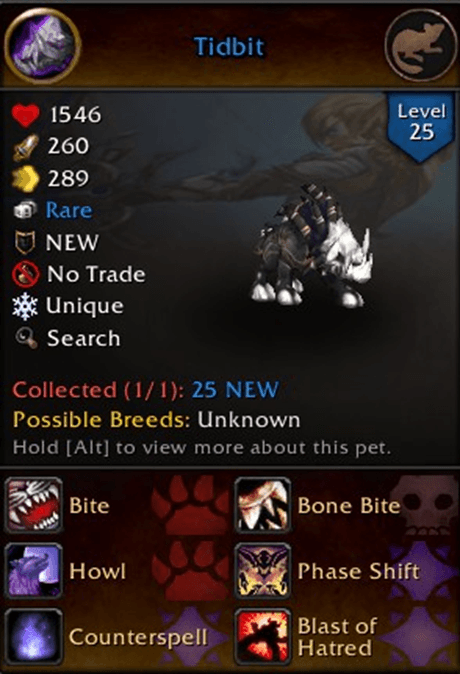This screenshot has width=460, height=674.
Task: Click the Rare quality label
Action: click(69, 210)
